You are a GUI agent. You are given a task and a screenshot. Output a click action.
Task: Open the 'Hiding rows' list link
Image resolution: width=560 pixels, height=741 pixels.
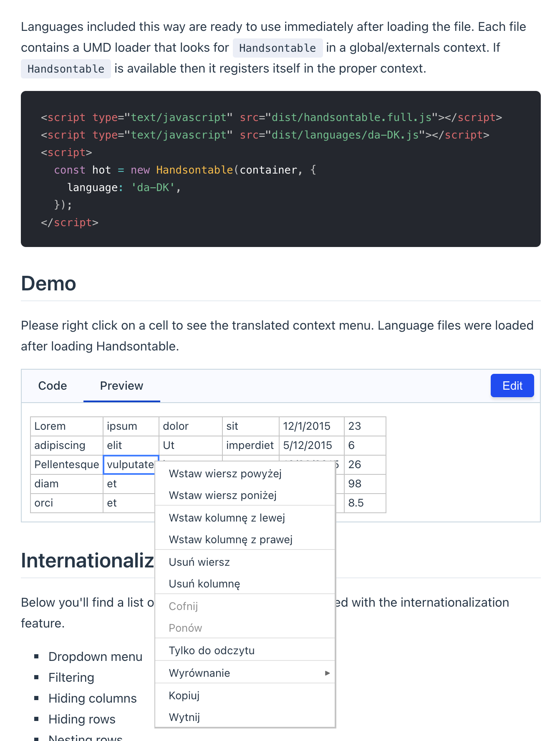tap(82, 719)
